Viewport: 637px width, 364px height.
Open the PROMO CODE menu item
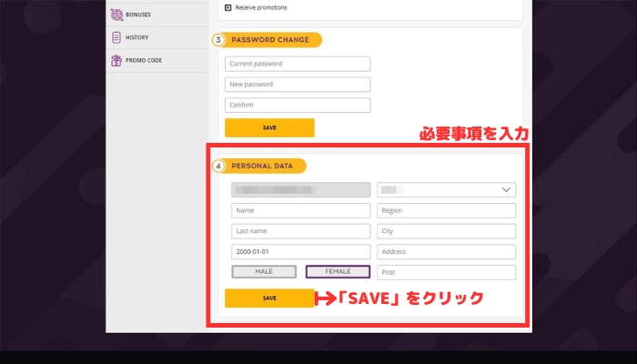tap(157, 61)
